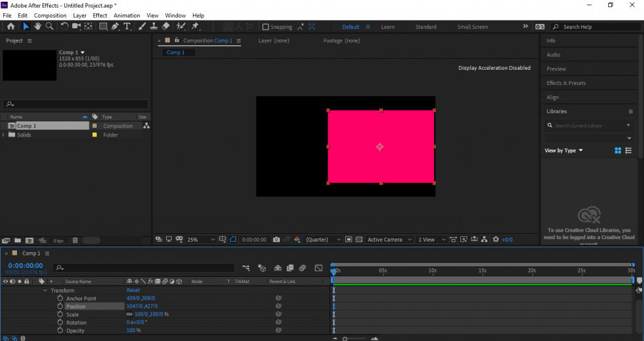Select the Zoom magnifier tool
The height and width of the screenshot is (341, 644).
point(49,26)
